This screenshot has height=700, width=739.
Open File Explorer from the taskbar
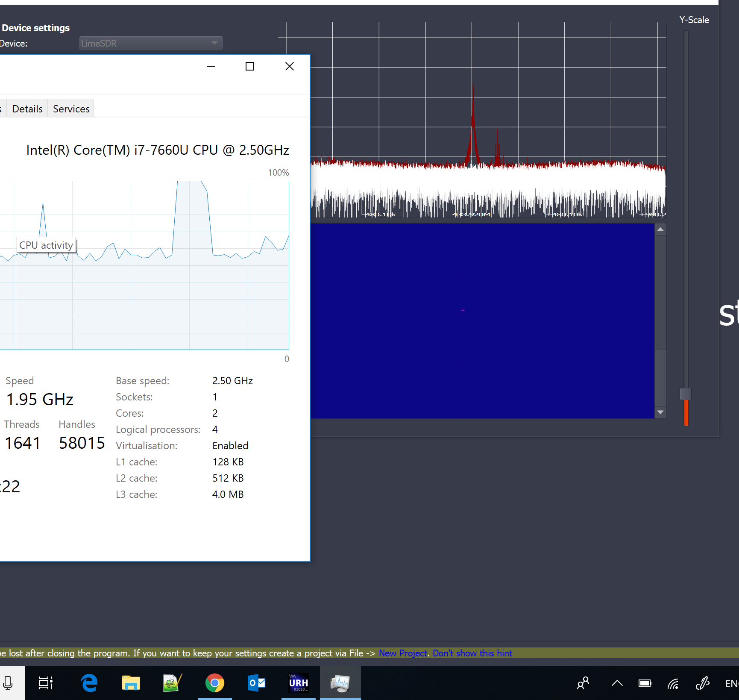130,682
